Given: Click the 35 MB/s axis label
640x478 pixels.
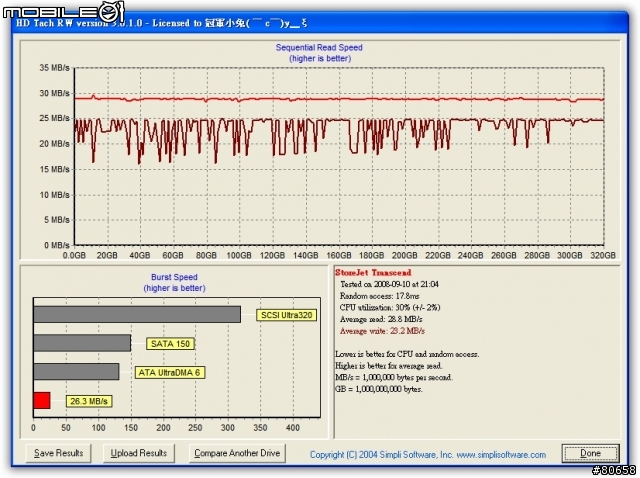Looking at the screenshot, I should point(54,68).
